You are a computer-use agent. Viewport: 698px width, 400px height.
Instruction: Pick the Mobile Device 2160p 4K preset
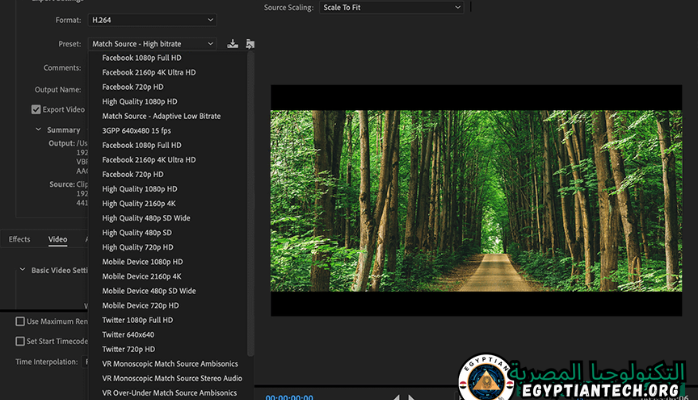click(x=142, y=276)
